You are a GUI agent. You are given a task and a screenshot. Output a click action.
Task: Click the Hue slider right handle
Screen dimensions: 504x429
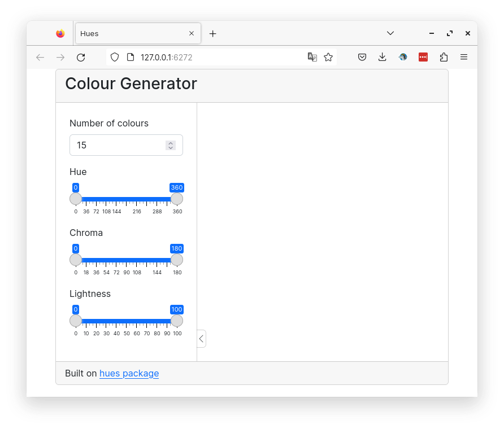(x=177, y=199)
